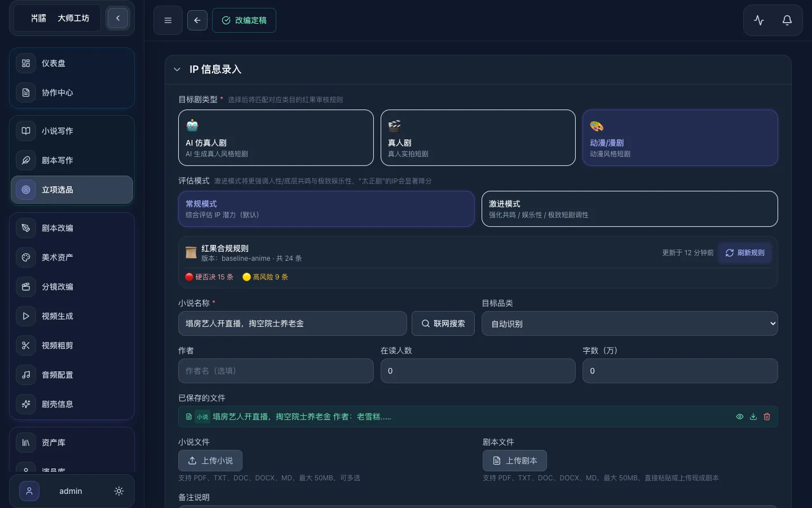Click the saved file name 塌房艺人开直播
This screenshot has width=812, height=508.
tap(302, 417)
